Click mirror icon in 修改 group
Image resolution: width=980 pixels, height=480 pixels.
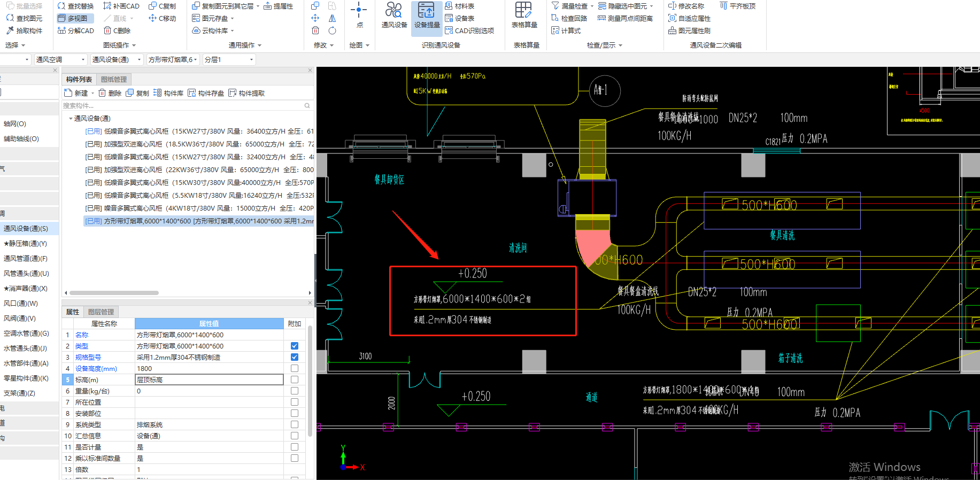point(332,18)
